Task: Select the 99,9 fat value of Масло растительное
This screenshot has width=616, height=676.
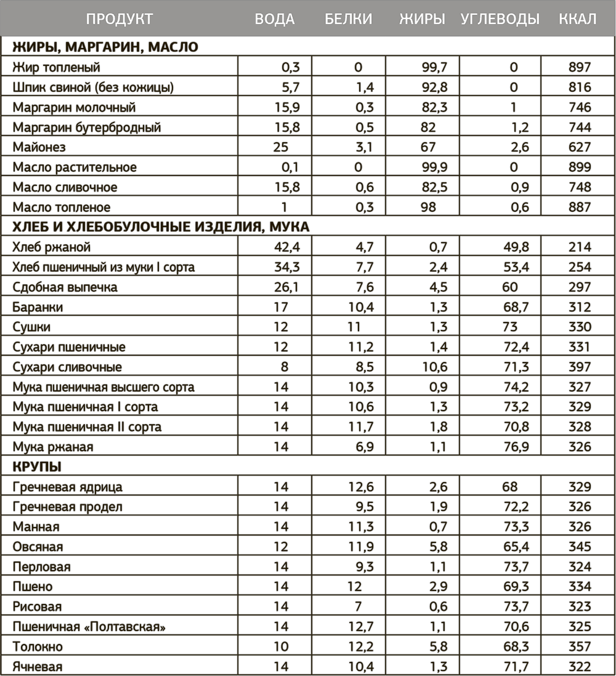Action: tap(434, 167)
